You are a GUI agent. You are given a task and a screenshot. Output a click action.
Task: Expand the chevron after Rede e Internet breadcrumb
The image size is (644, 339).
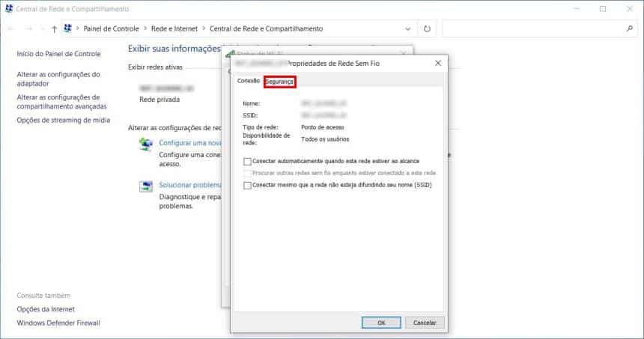coord(203,29)
